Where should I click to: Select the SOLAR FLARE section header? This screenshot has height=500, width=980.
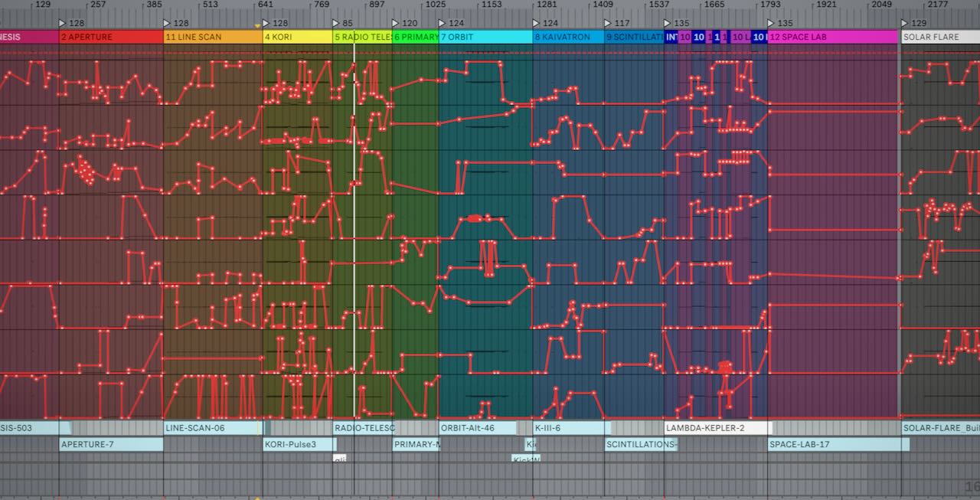point(940,37)
